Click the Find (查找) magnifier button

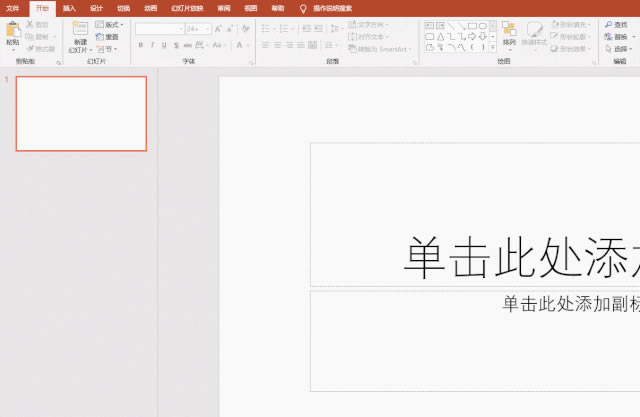pos(616,25)
